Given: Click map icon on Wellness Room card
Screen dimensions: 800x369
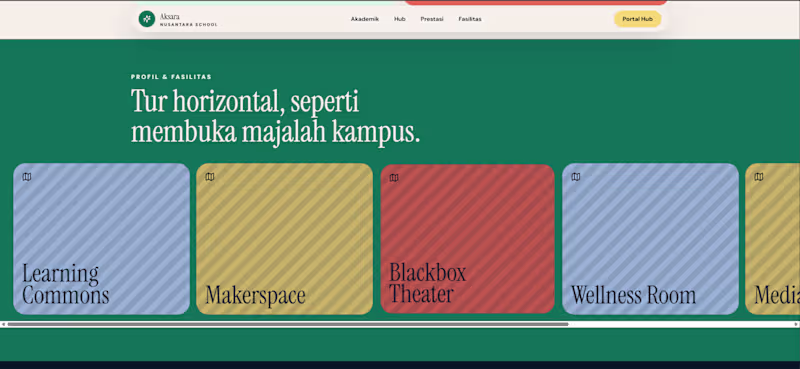Looking at the screenshot, I should point(576,177).
